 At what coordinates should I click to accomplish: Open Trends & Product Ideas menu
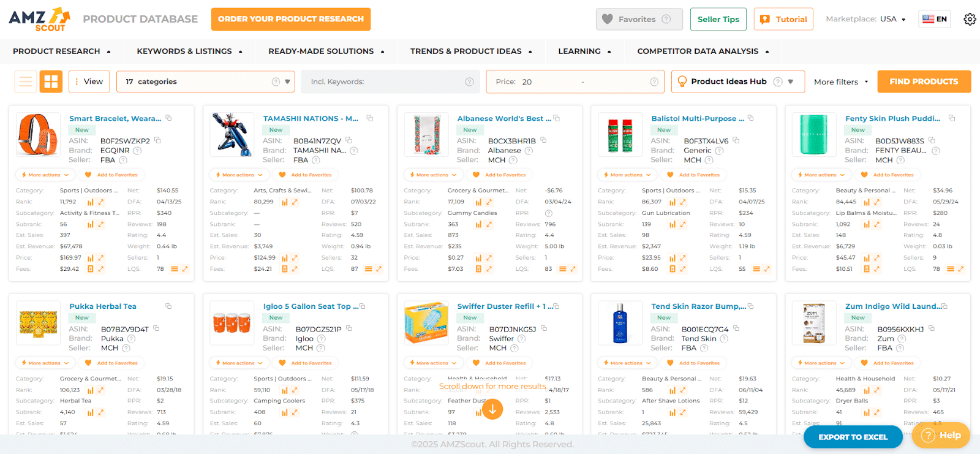471,51
